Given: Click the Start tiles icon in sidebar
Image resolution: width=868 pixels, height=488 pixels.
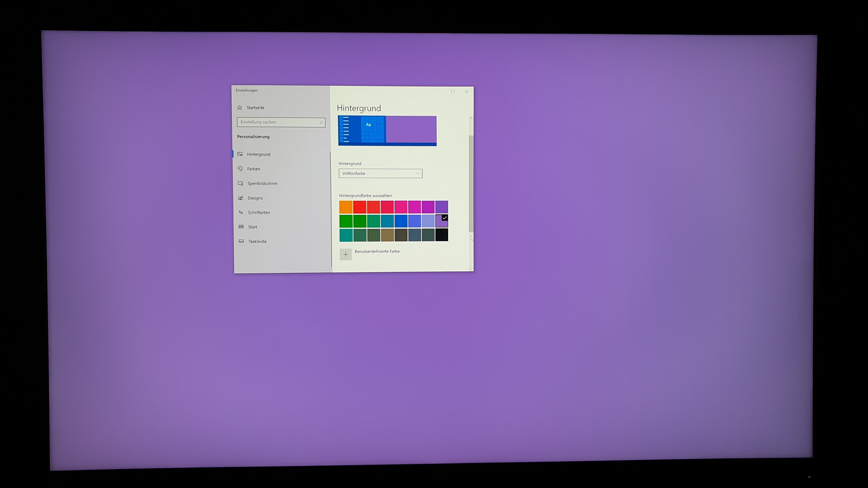Looking at the screenshot, I should (x=241, y=227).
